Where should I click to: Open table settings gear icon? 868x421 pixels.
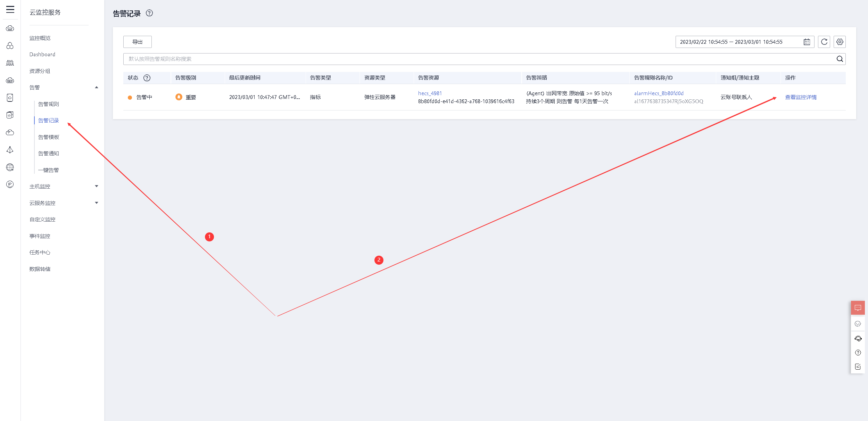click(840, 42)
